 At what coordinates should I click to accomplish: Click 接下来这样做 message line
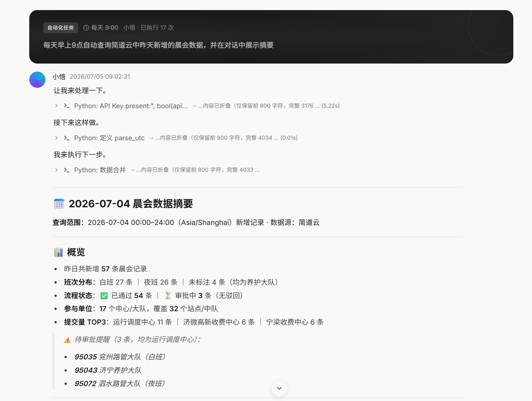(77, 123)
